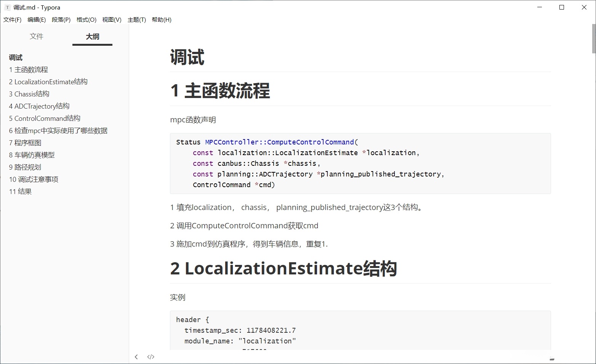
Task: Open the 段落(P) menu
Action: tap(61, 20)
